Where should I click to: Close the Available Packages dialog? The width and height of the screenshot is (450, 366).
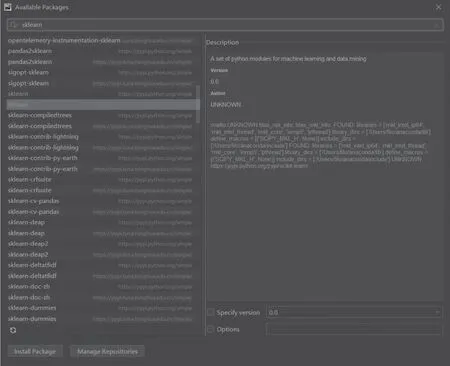[x=438, y=7]
